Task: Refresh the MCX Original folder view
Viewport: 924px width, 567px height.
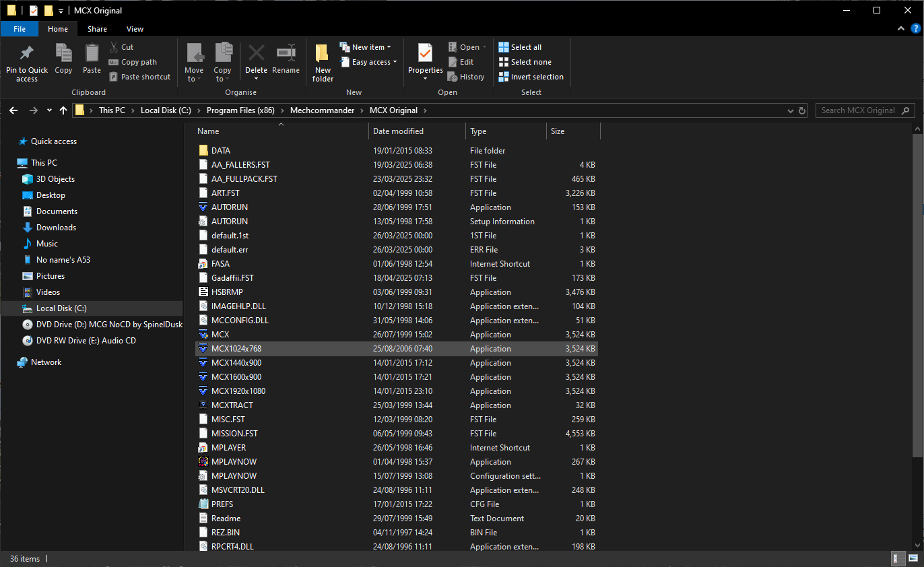Action: [802, 110]
